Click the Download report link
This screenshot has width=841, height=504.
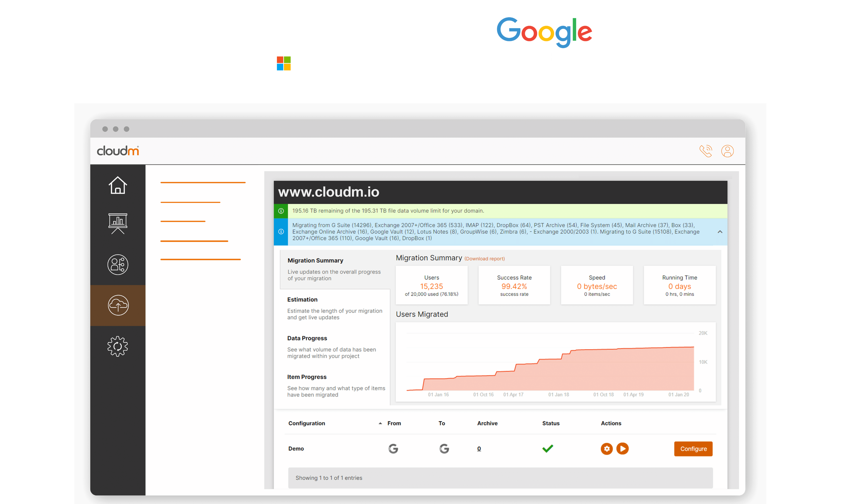[484, 259]
